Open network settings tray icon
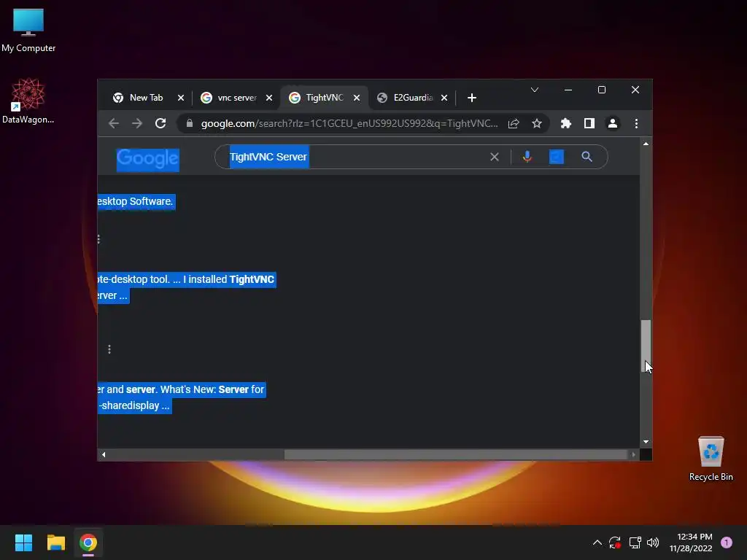This screenshot has height=560, width=747. point(635,542)
